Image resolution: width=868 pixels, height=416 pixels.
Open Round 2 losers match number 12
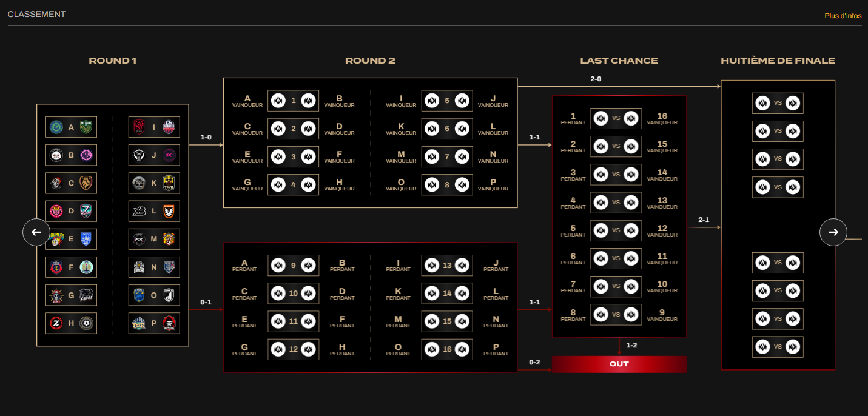(293, 349)
